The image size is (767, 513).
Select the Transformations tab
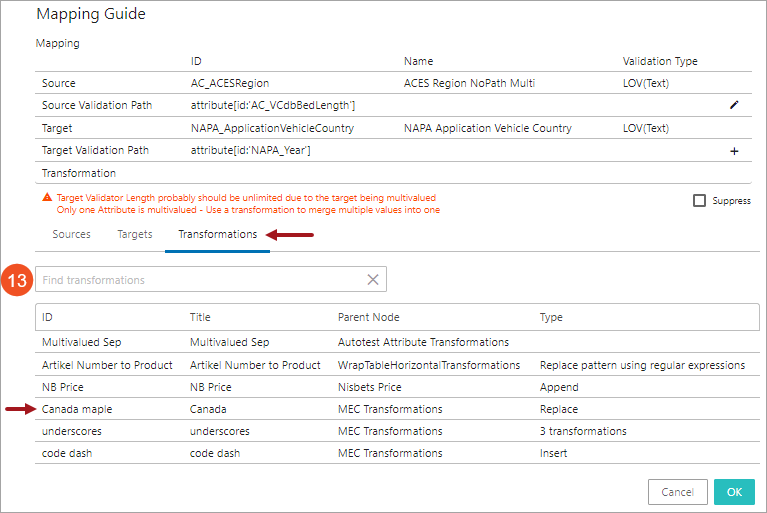click(217, 234)
